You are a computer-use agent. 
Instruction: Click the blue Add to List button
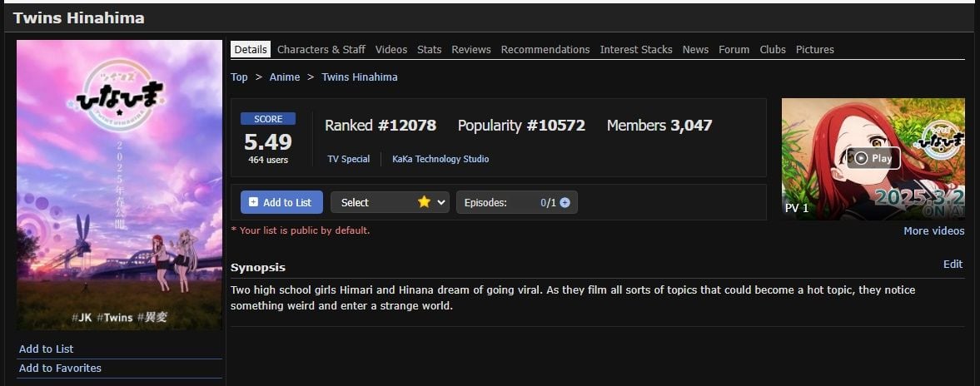pos(281,202)
